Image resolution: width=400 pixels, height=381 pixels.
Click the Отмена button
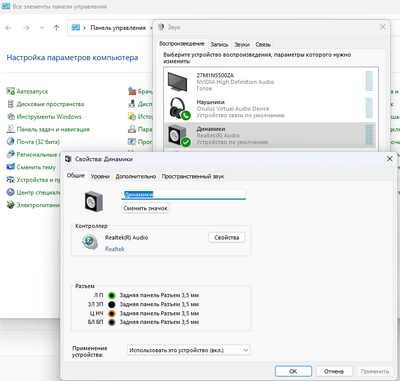point(334,371)
